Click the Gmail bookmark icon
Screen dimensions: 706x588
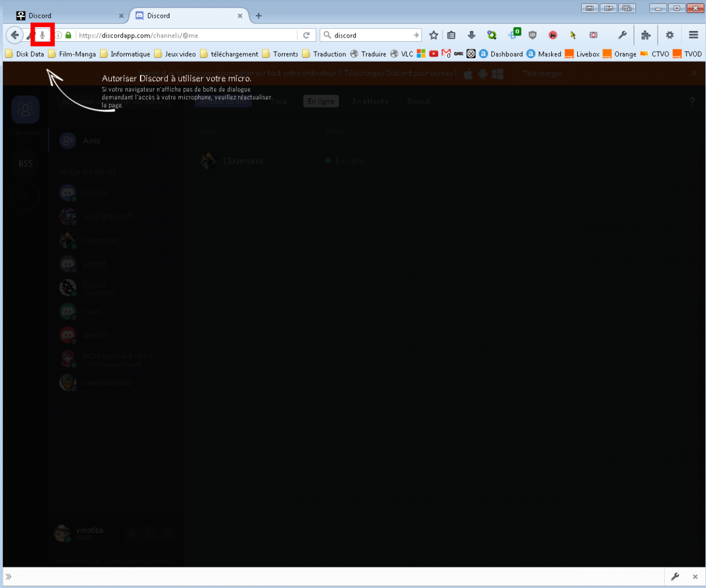coord(445,54)
